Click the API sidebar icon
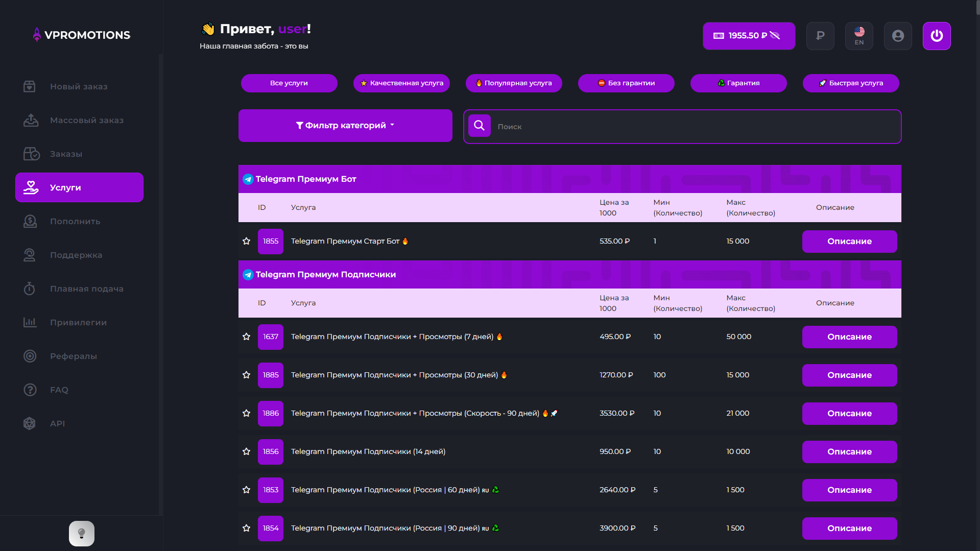 point(30,423)
